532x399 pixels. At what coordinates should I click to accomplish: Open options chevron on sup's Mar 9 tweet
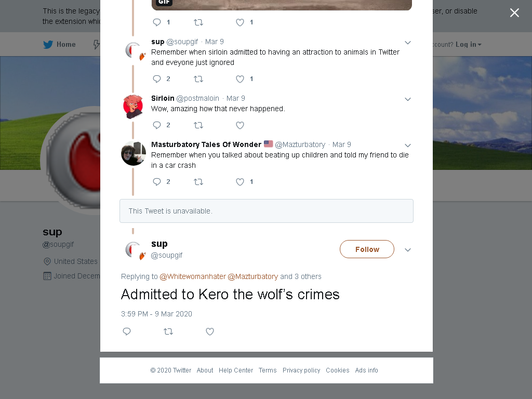408,43
